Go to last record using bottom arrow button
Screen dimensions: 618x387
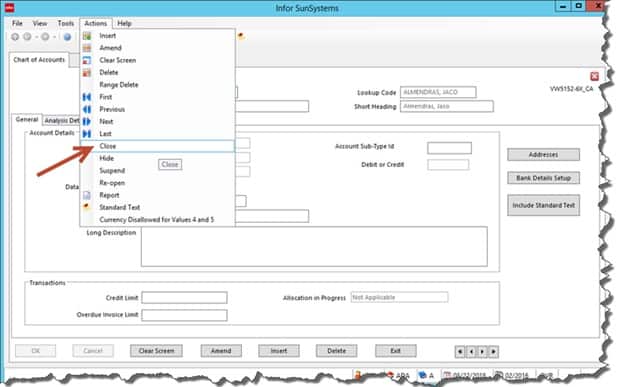493,352
